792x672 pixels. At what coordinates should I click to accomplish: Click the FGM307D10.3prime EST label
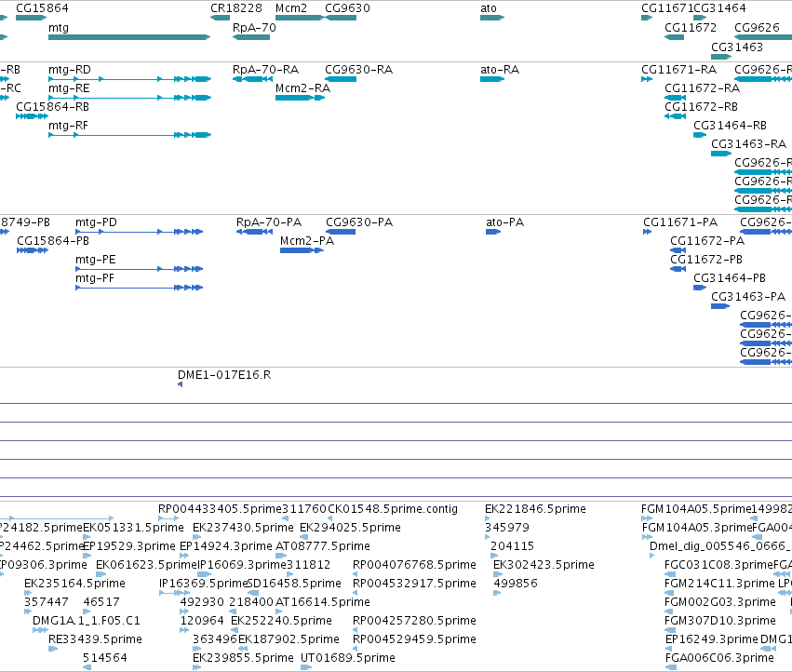click(719, 621)
